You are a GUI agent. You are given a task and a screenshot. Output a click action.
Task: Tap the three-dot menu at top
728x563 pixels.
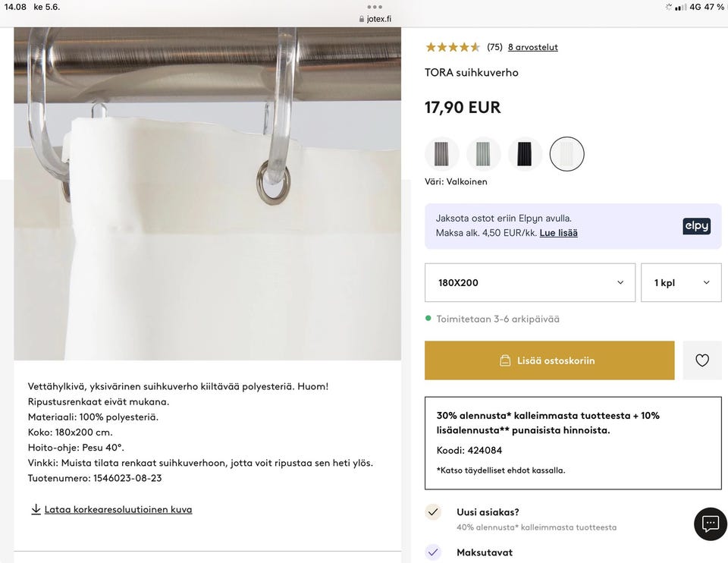(x=375, y=6)
